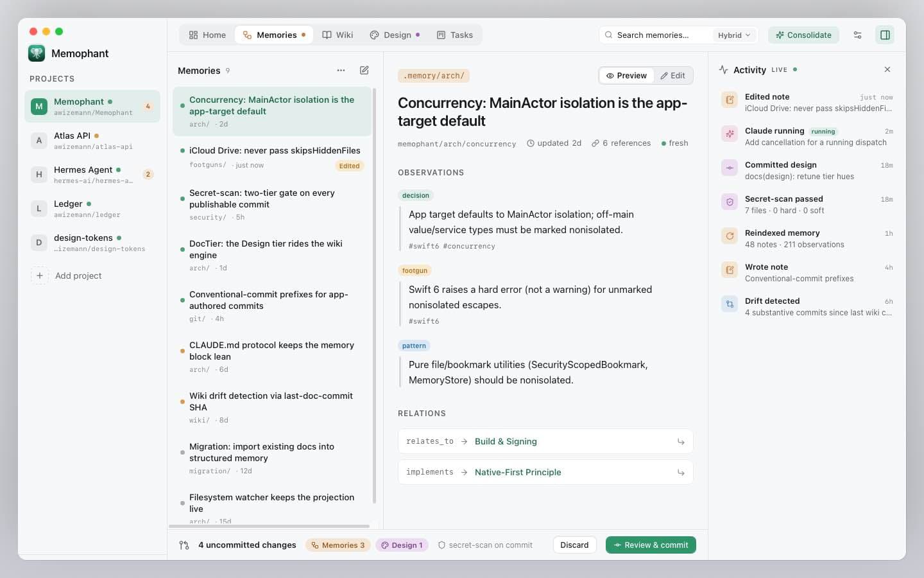Click the Activity pulse icon
924x578 pixels.
coord(723,69)
